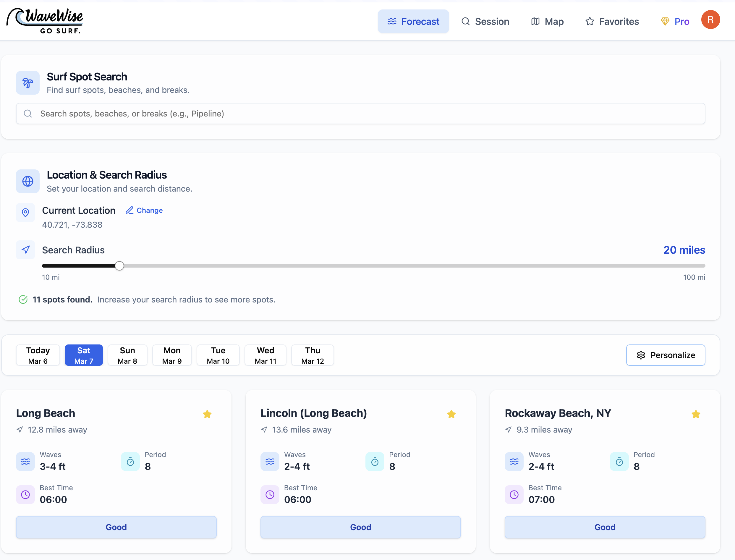Click the Search Radius slider handle
Image resolution: width=735 pixels, height=560 pixels.
coord(119,266)
